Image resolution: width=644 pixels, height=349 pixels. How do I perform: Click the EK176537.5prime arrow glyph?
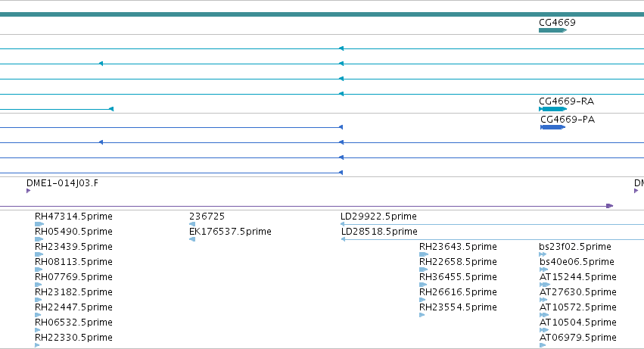pyautogui.click(x=192, y=239)
